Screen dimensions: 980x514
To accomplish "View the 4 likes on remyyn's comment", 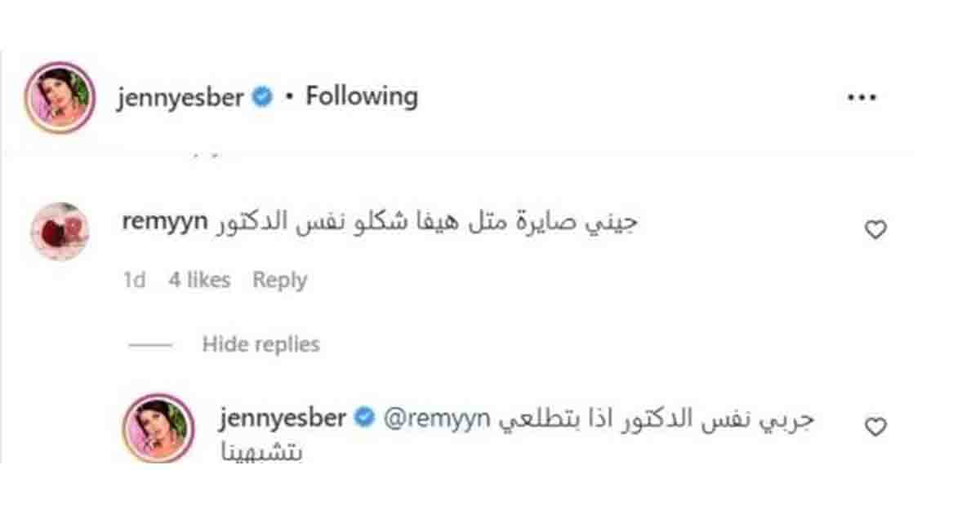I will tap(199, 281).
